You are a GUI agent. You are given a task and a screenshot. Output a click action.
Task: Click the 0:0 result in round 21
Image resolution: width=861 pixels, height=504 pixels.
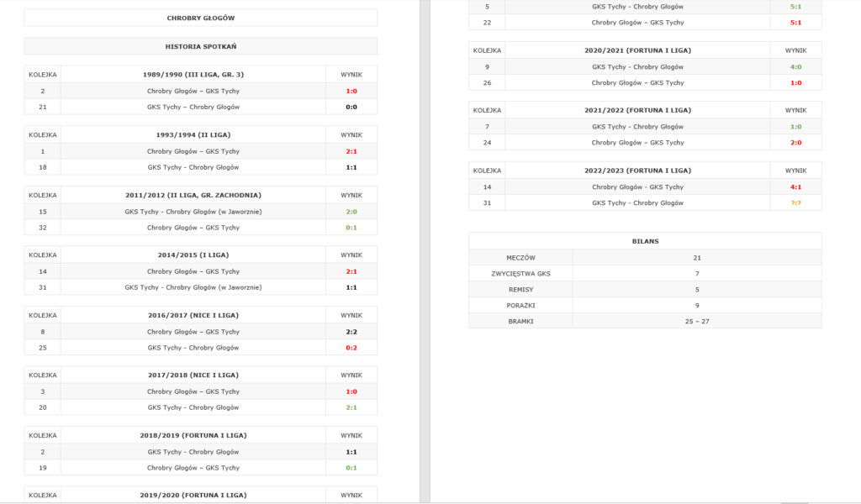[351, 107]
